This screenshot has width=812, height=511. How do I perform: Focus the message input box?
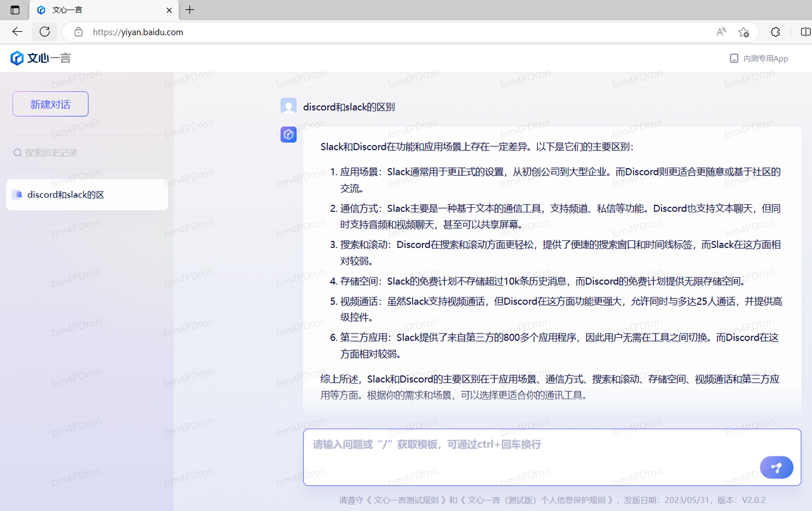coord(552,457)
